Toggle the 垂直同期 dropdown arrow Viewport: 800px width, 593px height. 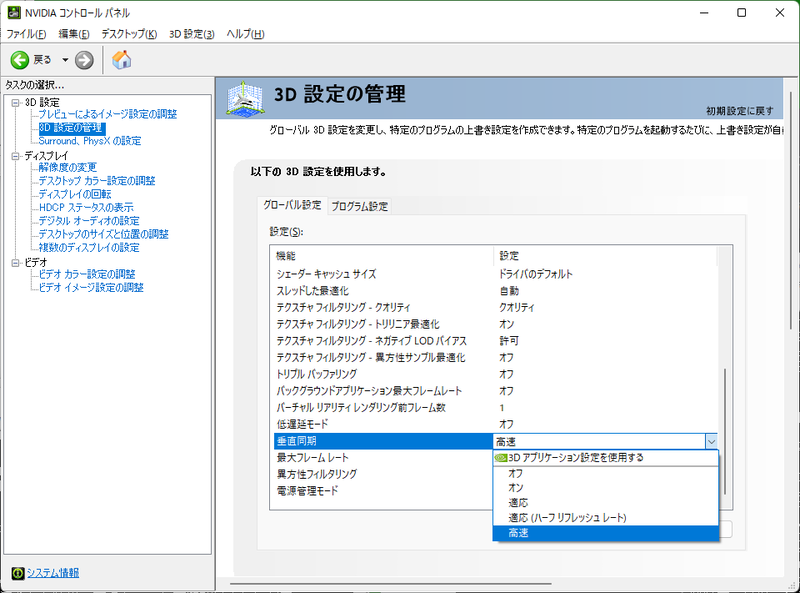click(x=711, y=441)
